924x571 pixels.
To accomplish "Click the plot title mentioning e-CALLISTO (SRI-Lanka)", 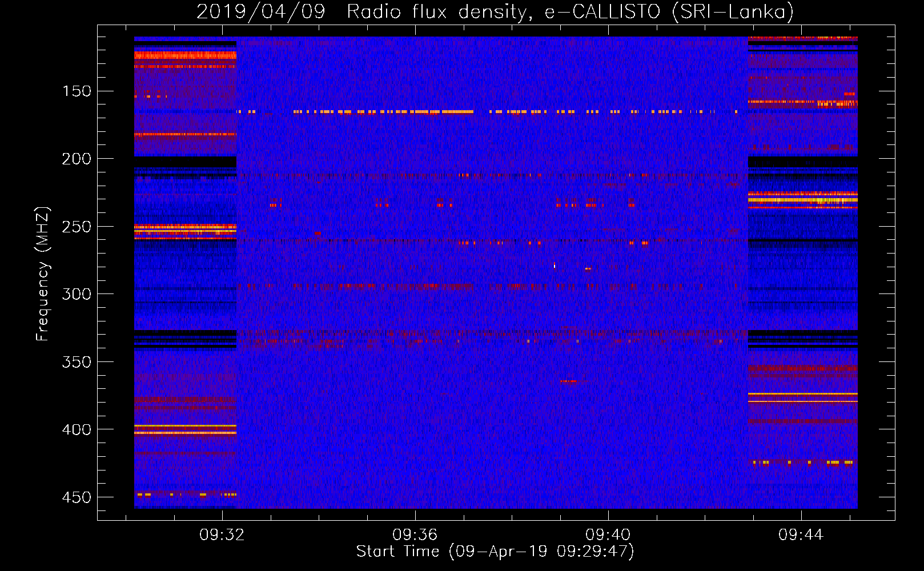I will point(495,11).
